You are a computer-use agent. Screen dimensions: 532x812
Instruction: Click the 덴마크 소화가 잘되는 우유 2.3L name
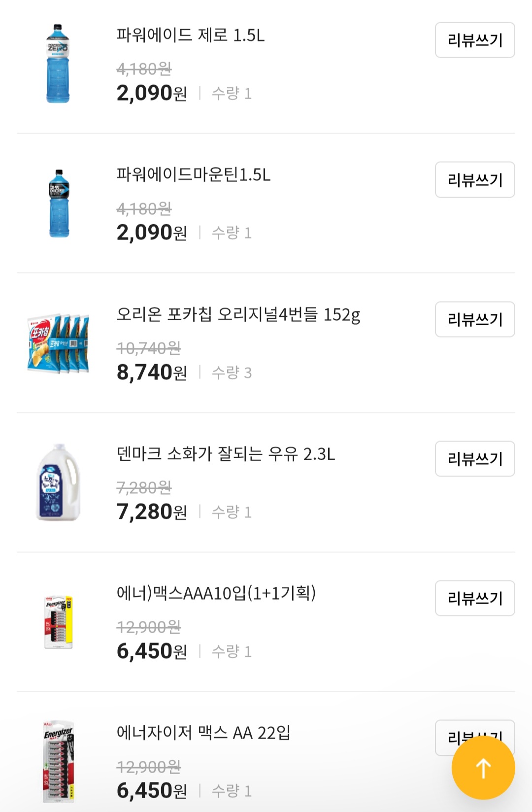pos(226,454)
